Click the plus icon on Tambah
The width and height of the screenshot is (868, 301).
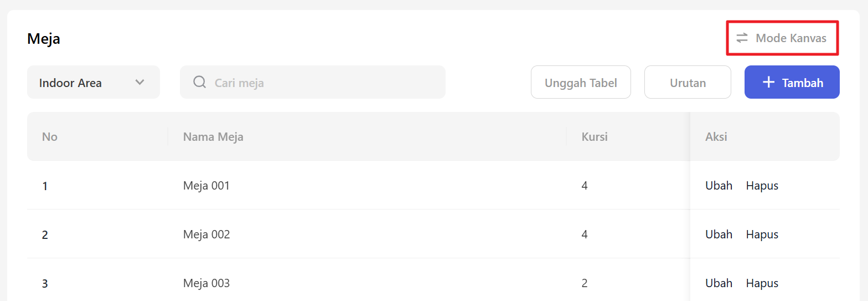[x=768, y=82]
